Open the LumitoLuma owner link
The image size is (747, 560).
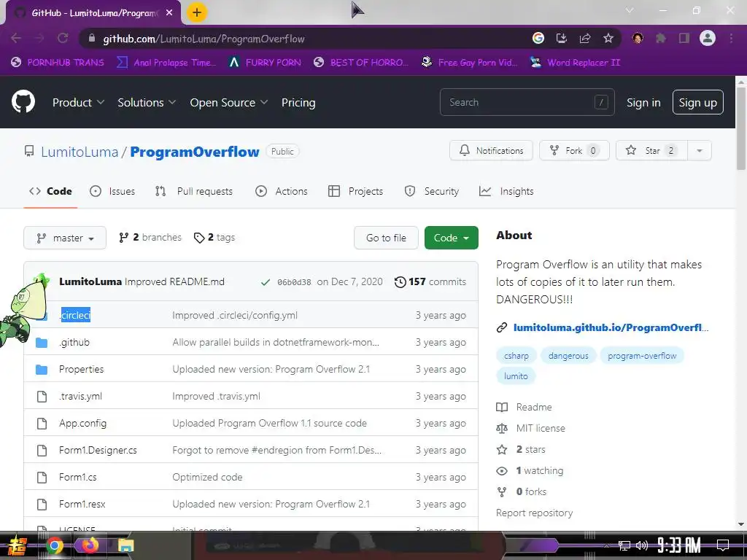coord(80,152)
